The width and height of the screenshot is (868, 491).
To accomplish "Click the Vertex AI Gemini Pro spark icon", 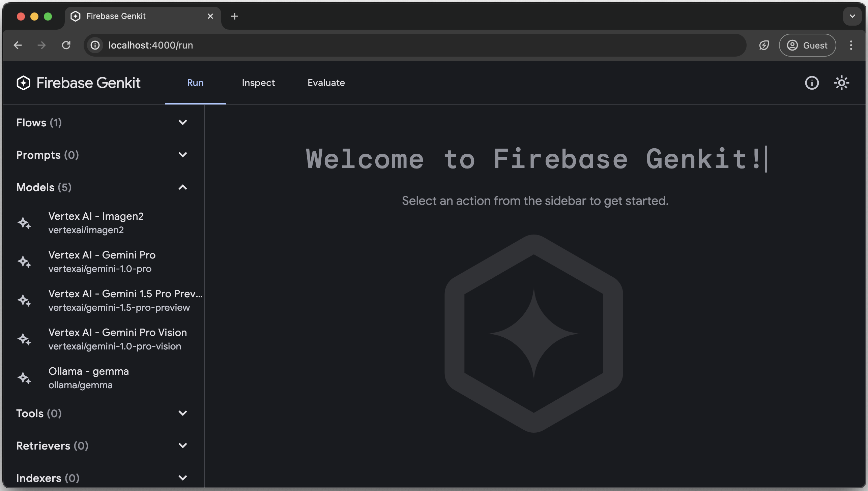I will [x=24, y=262].
